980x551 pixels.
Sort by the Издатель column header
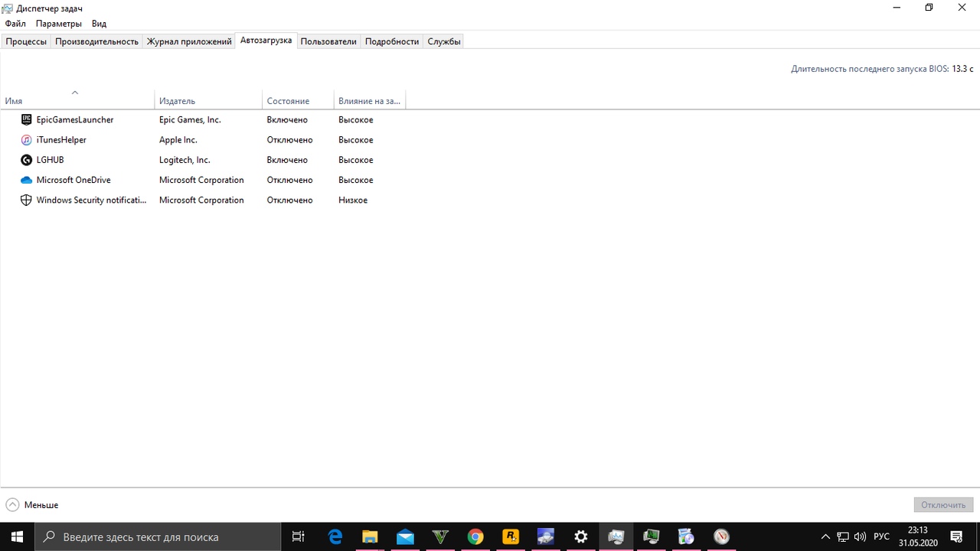tap(208, 100)
